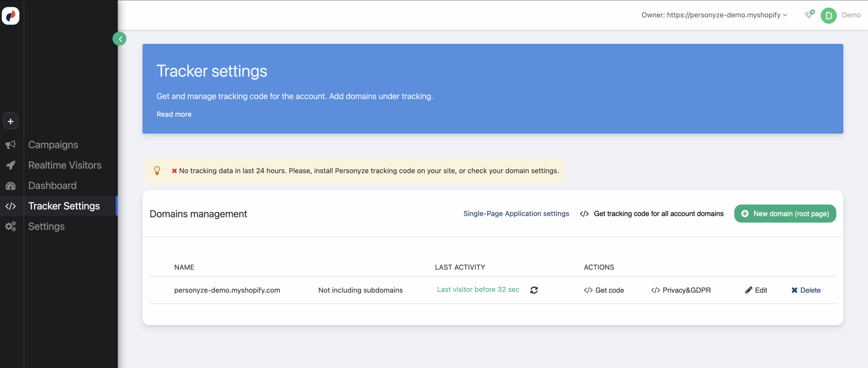
Task: Click the Personyze logo icon
Action: pos(11,16)
